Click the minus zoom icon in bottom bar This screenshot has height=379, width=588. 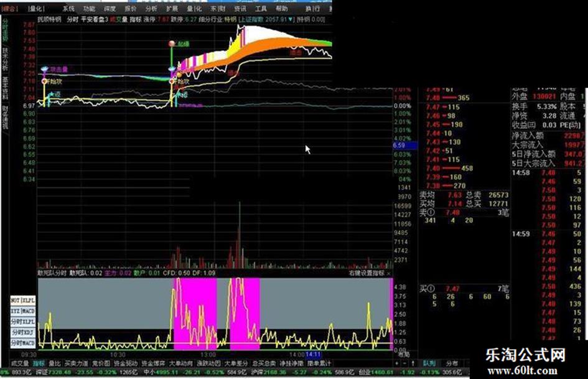pos(404,363)
